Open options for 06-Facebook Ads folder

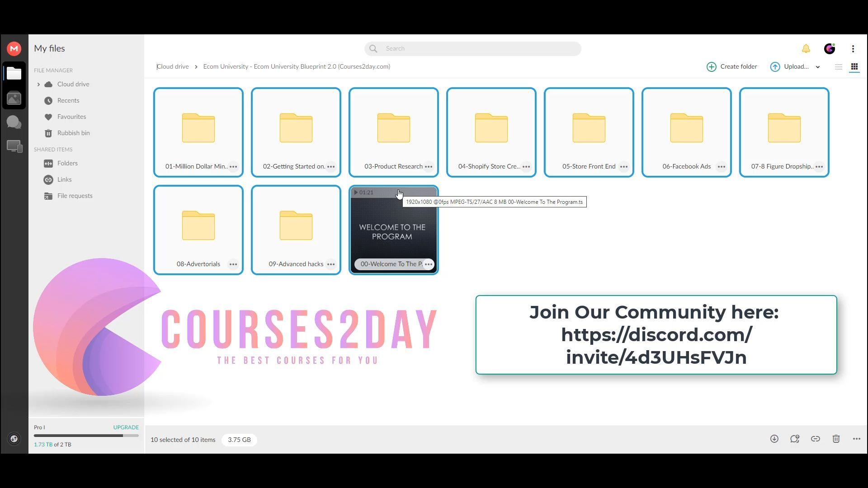(x=722, y=167)
